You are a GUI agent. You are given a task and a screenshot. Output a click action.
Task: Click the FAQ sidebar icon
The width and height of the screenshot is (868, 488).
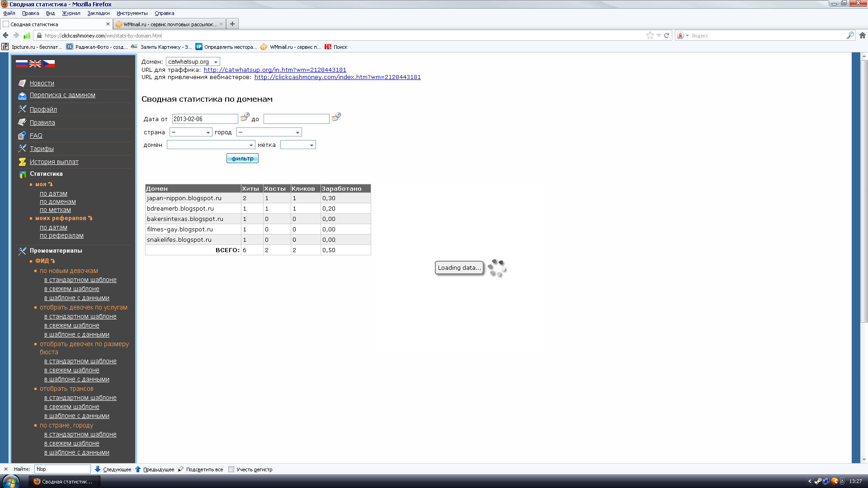[x=22, y=136]
